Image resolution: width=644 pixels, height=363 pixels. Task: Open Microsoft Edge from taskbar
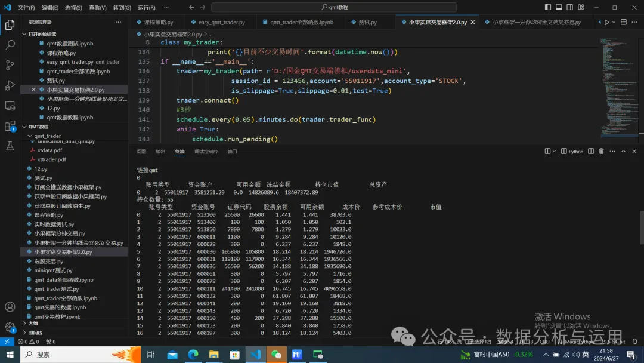pyautogui.click(x=193, y=355)
